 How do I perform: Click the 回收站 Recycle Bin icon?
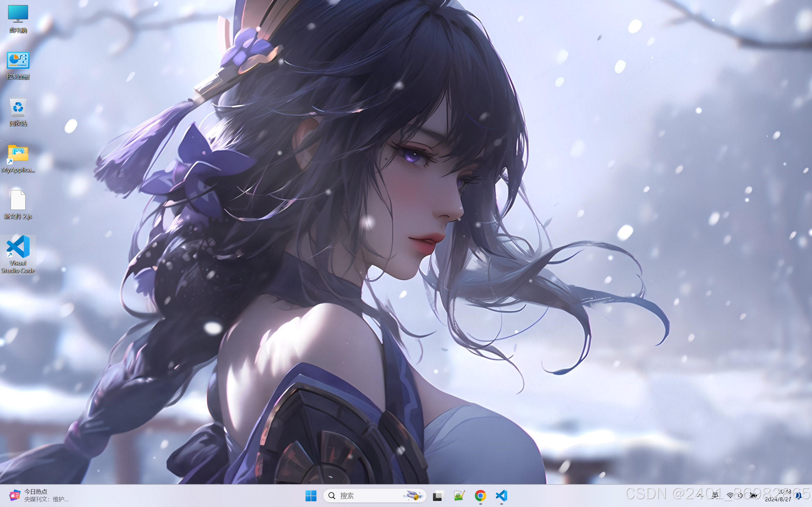tap(18, 108)
